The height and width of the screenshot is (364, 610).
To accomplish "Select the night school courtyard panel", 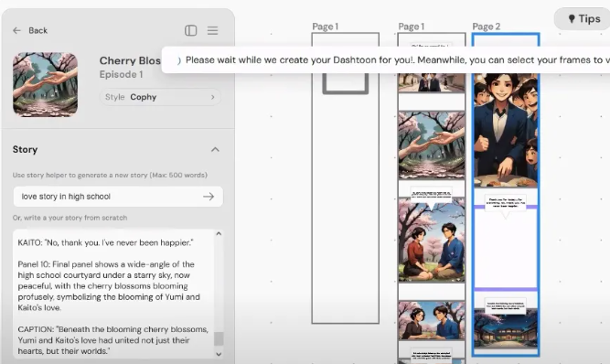I will tap(506, 328).
